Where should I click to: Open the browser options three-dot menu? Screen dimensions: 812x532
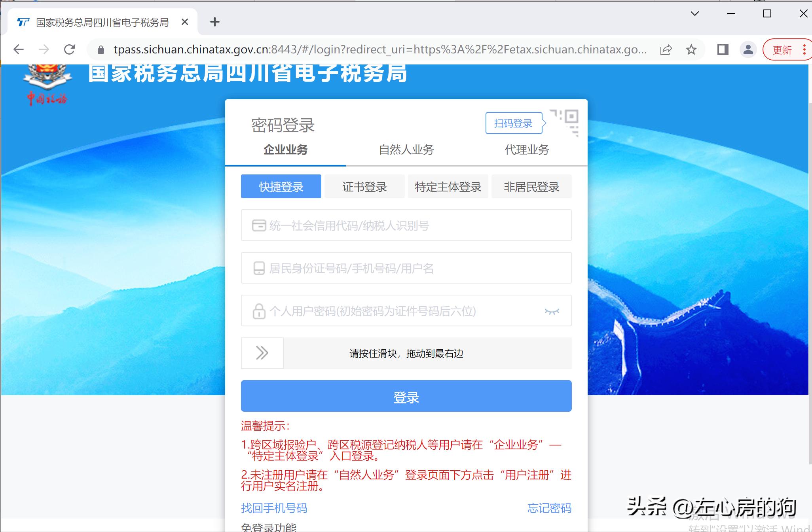coord(805,49)
